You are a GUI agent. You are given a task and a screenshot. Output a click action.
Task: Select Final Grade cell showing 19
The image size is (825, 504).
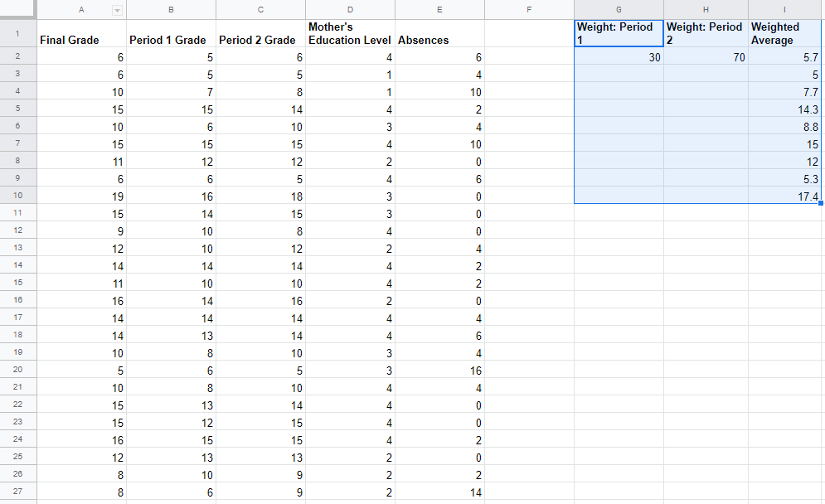click(x=81, y=195)
